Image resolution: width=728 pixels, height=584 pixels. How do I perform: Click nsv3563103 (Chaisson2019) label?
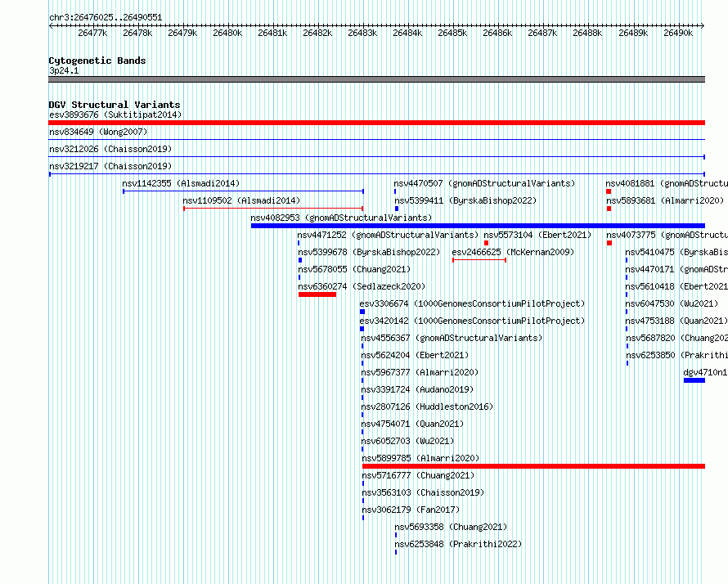point(423,492)
